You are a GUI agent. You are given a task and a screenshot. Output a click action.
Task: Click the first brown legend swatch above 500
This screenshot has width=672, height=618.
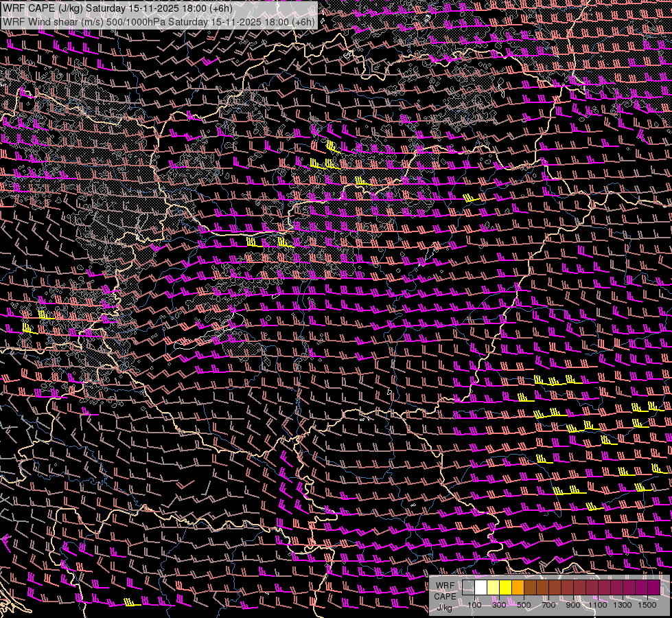pyautogui.click(x=530, y=588)
